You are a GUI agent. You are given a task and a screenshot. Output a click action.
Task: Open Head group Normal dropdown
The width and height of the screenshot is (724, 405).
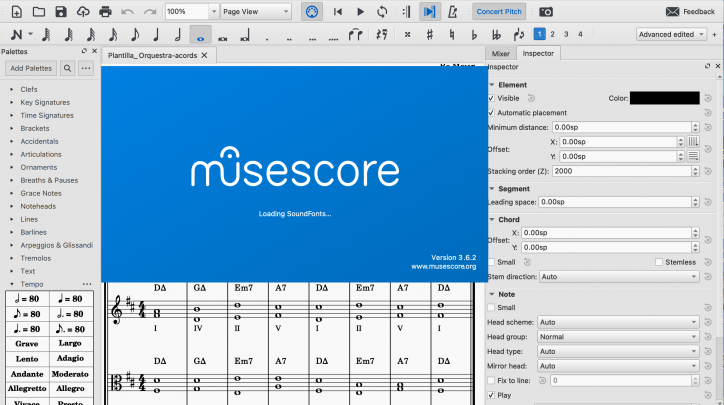point(618,337)
